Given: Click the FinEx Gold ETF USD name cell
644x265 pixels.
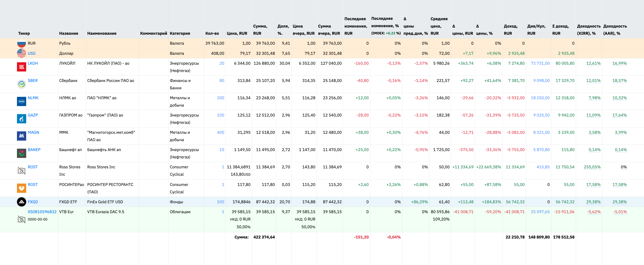Looking at the screenshot, I should click(x=105, y=202).
